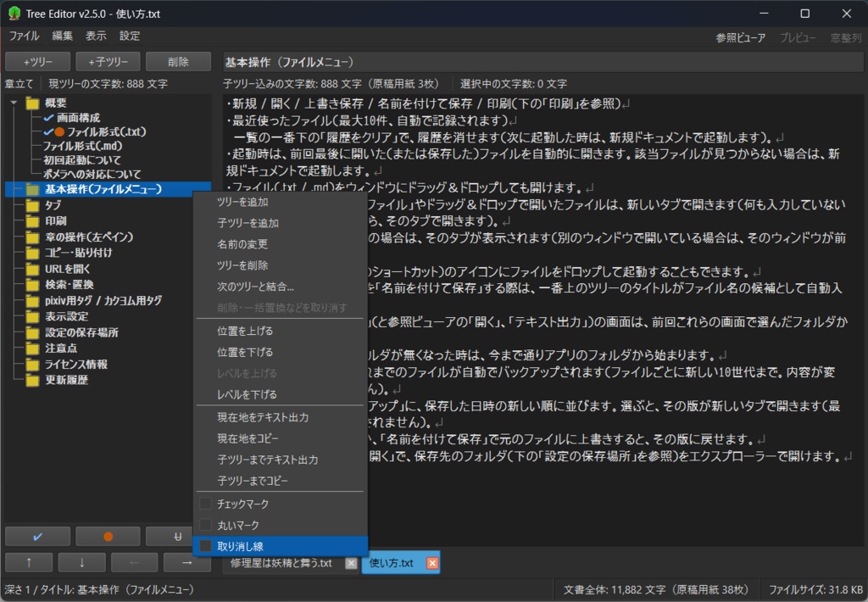The width and height of the screenshot is (868, 602).
Task: Move tree up with the up arrow button
Action: [29, 562]
